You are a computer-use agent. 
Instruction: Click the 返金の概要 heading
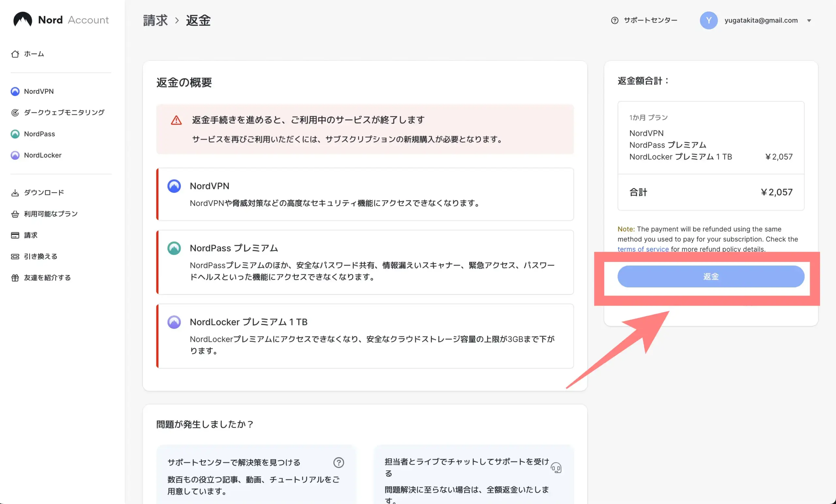tap(184, 82)
